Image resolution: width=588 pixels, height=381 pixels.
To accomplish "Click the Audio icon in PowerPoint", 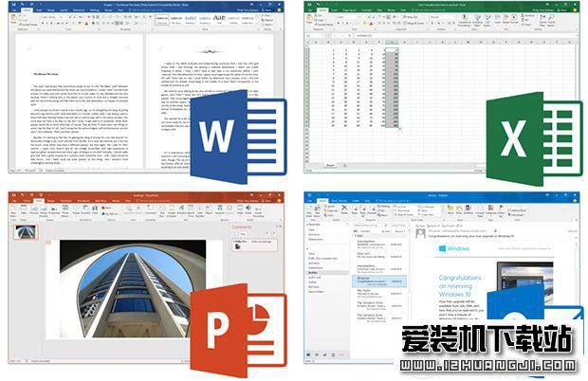I will tap(248, 210).
